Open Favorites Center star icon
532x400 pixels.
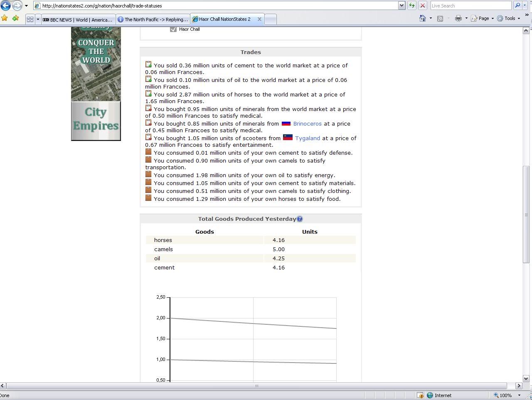(5, 18)
